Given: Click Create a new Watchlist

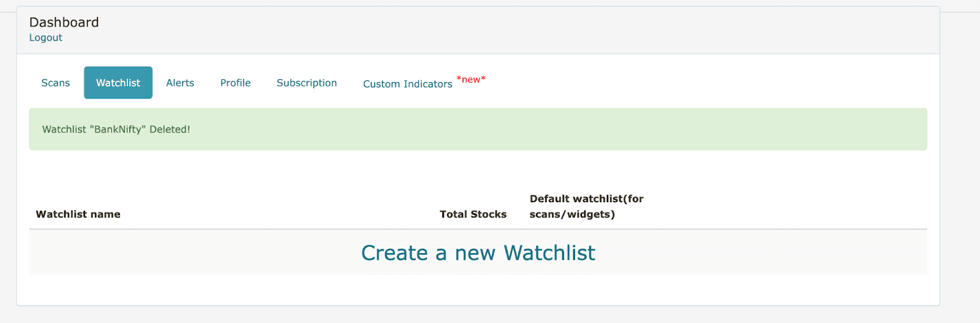Looking at the screenshot, I should click(478, 253).
